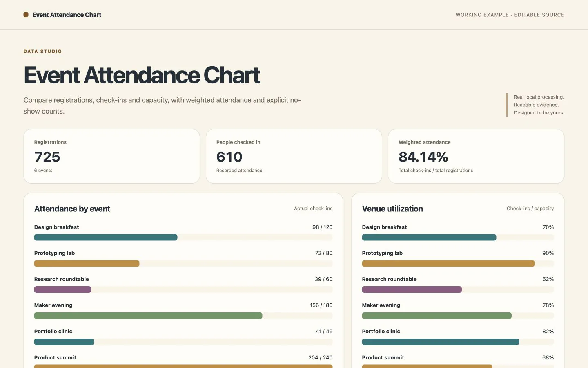The image size is (588, 368).
Task: Select the 98 / 120 value
Action: click(323, 227)
